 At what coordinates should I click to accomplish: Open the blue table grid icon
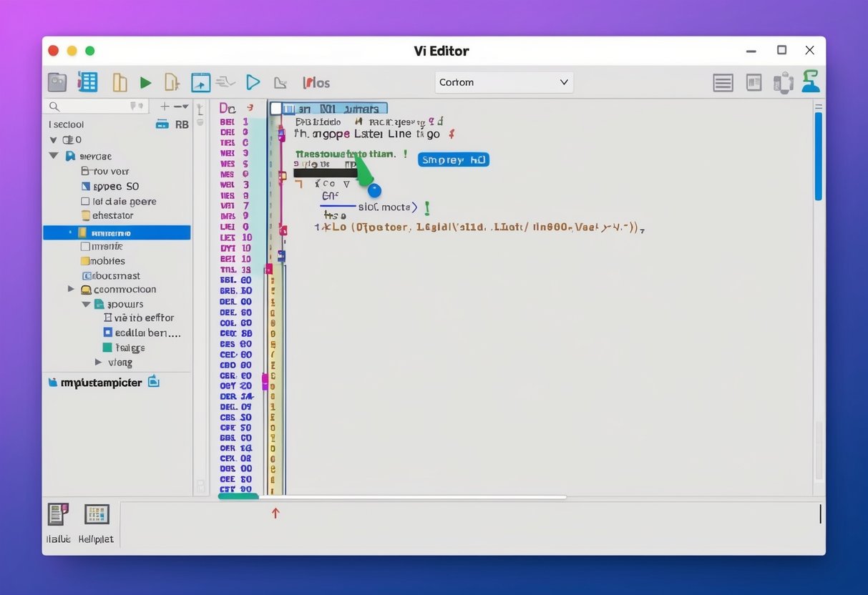[x=87, y=82]
